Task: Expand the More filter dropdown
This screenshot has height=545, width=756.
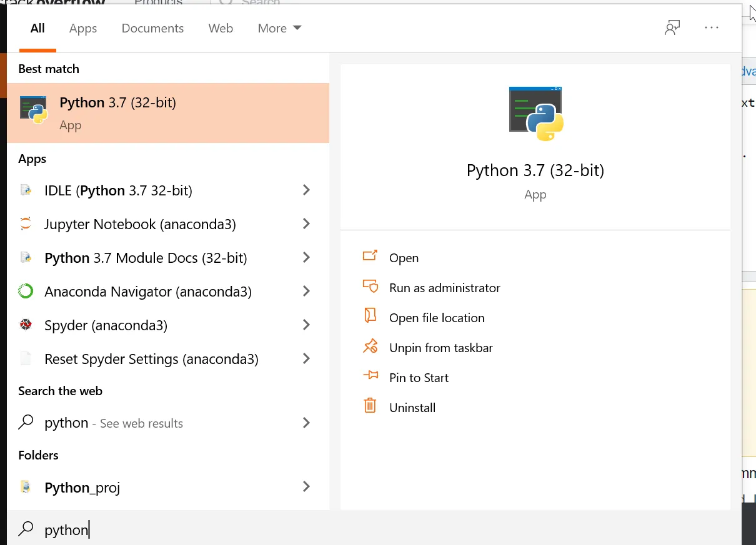Action: click(x=279, y=28)
